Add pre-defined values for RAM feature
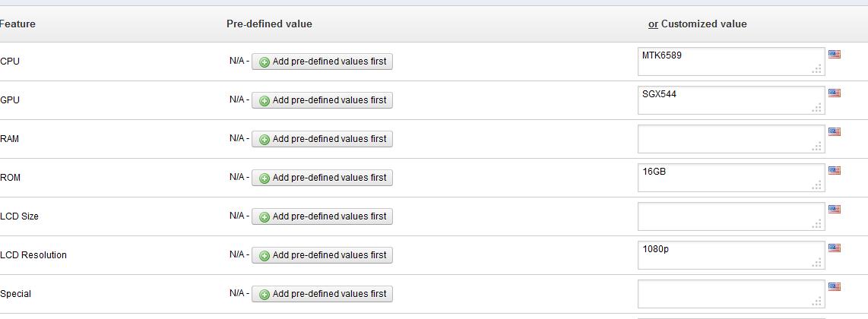The height and width of the screenshot is (319, 868). point(322,139)
